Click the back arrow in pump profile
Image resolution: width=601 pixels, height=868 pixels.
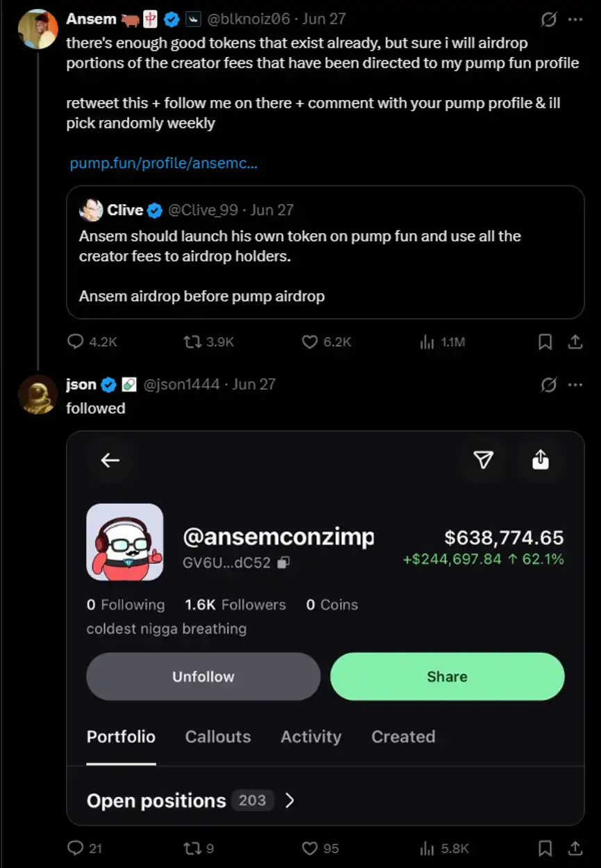[x=110, y=460]
